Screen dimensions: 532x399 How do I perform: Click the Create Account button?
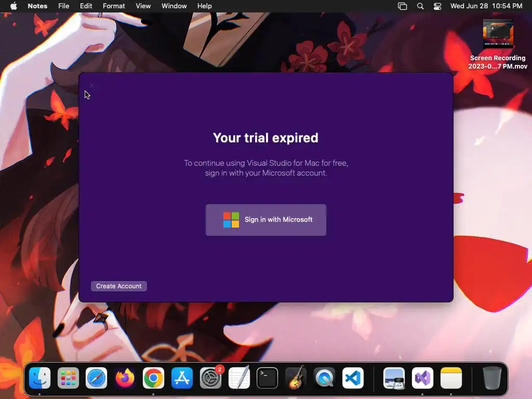119,286
